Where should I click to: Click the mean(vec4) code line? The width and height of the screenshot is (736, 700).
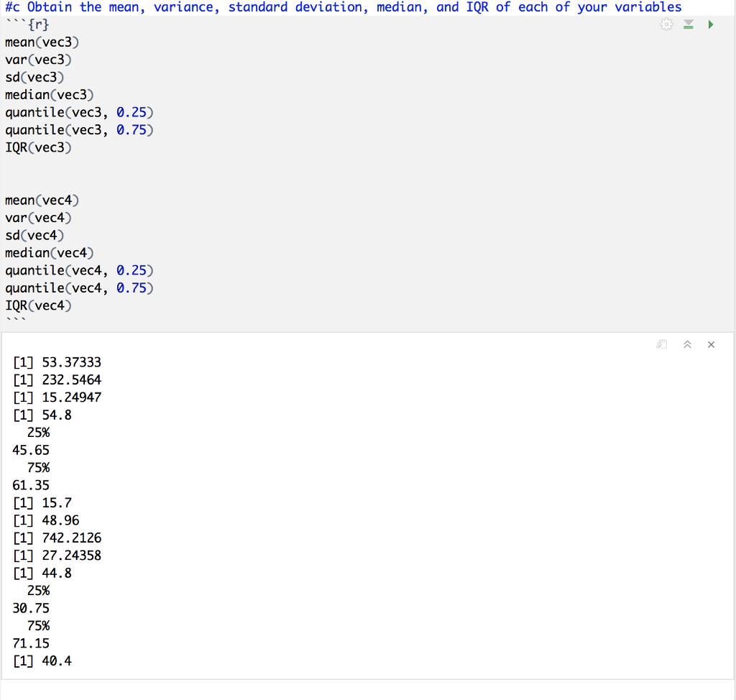coord(41,200)
